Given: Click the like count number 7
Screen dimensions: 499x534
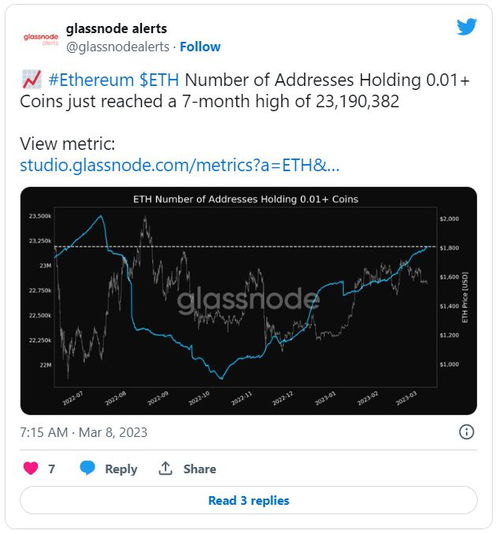Looking at the screenshot, I should pyautogui.click(x=51, y=469).
